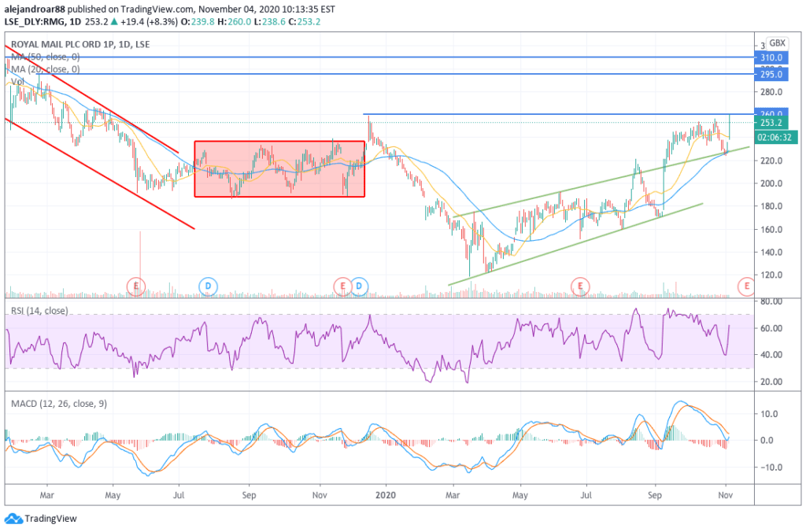
Task: Click the blue 310.0 price level label
Action: (771, 57)
